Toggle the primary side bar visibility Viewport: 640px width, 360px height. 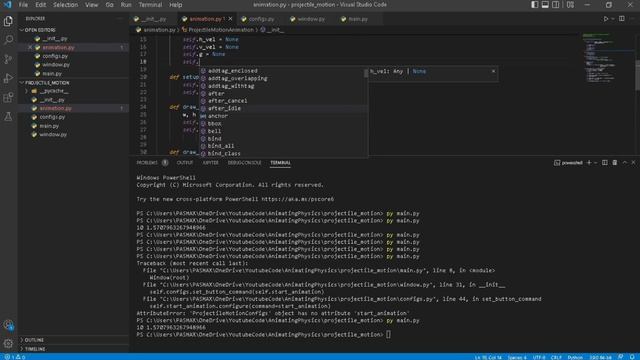tap(534, 5)
